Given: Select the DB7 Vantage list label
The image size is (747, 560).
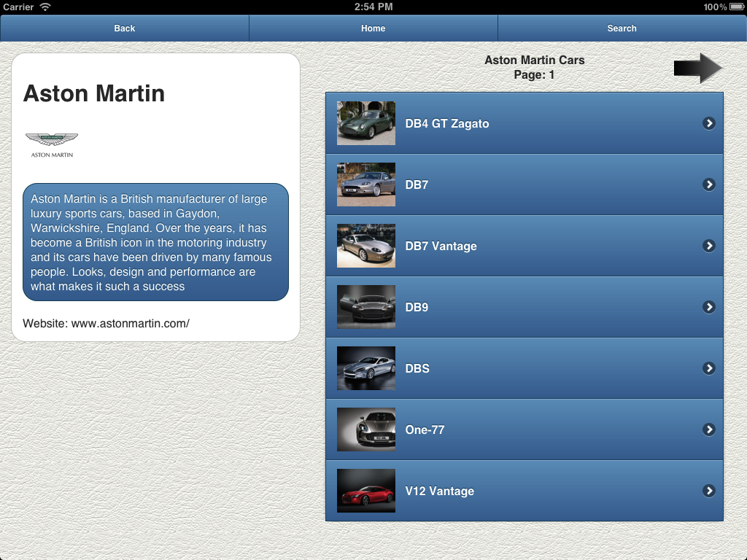Looking at the screenshot, I should pyautogui.click(x=441, y=246).
